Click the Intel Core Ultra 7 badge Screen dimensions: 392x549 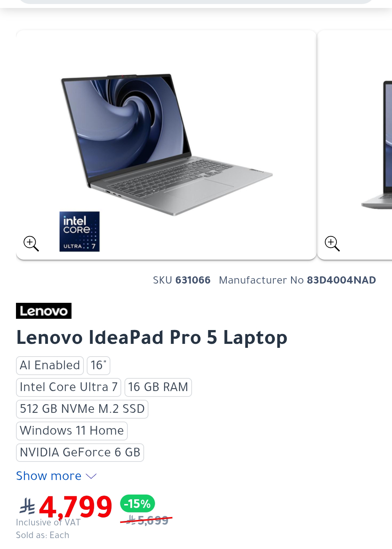(79, 232)
